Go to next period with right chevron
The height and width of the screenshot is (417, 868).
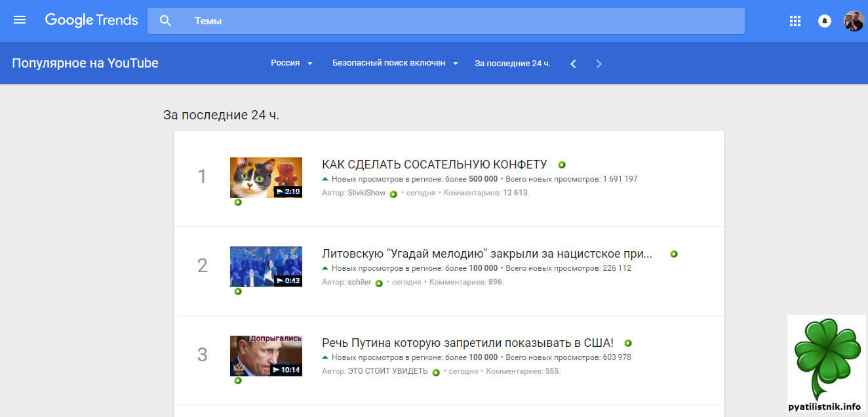click(598, 64)
